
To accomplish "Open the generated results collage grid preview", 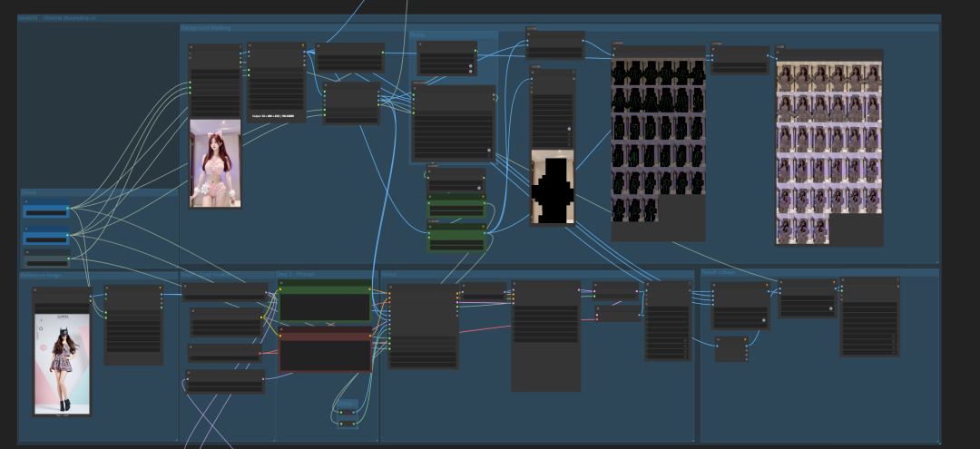I will (828, 152).
